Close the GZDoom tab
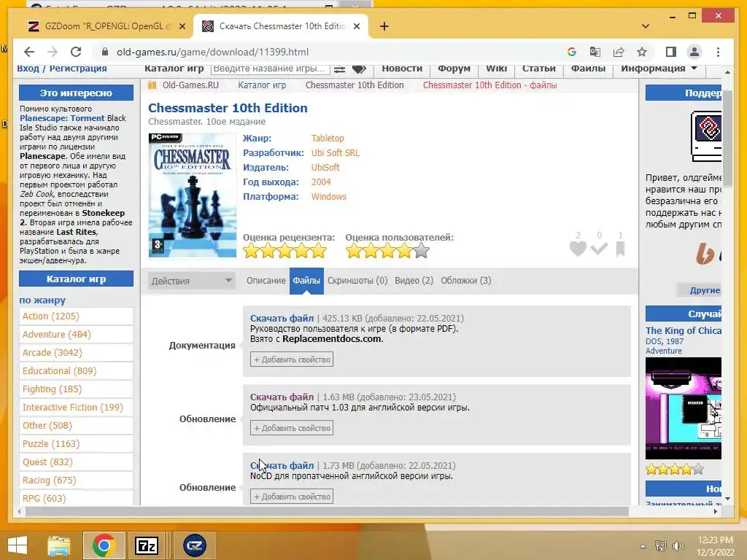The height and width of the screenshot is (560, 747). click(182, 26)
